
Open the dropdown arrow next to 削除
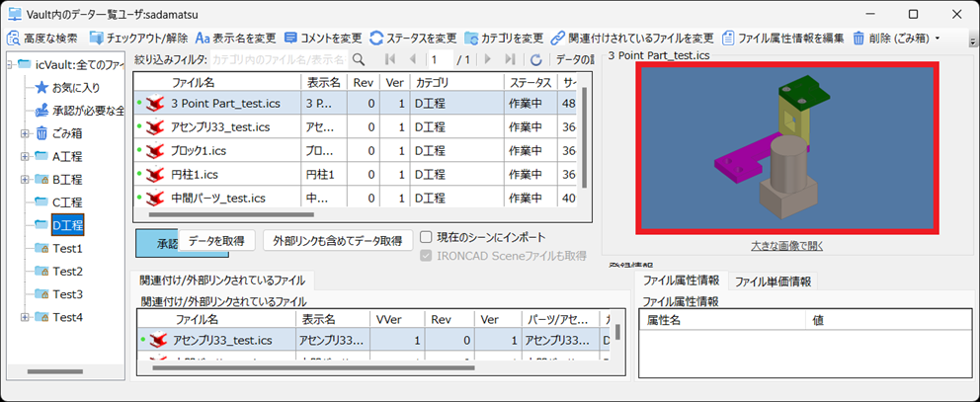point(937,39)
